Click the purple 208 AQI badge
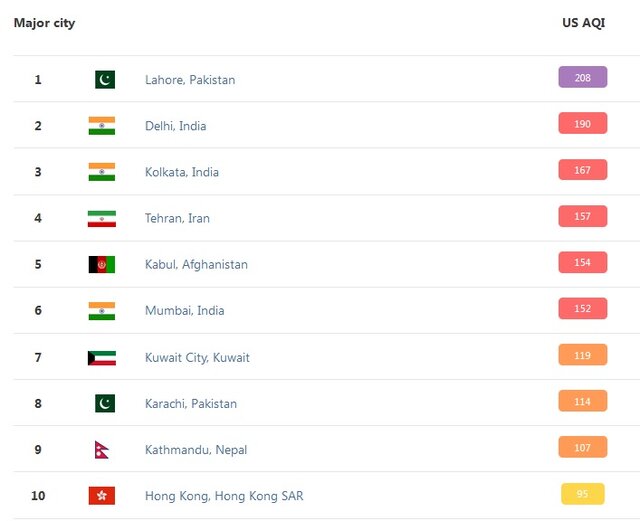This screenshot has width=640, height=521. [582, 77]
